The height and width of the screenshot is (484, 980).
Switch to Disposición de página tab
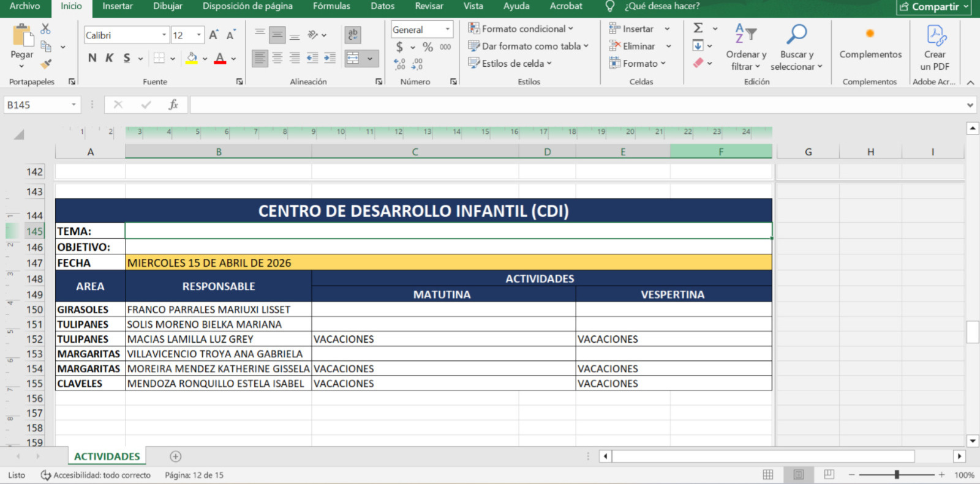coord(247,6)
